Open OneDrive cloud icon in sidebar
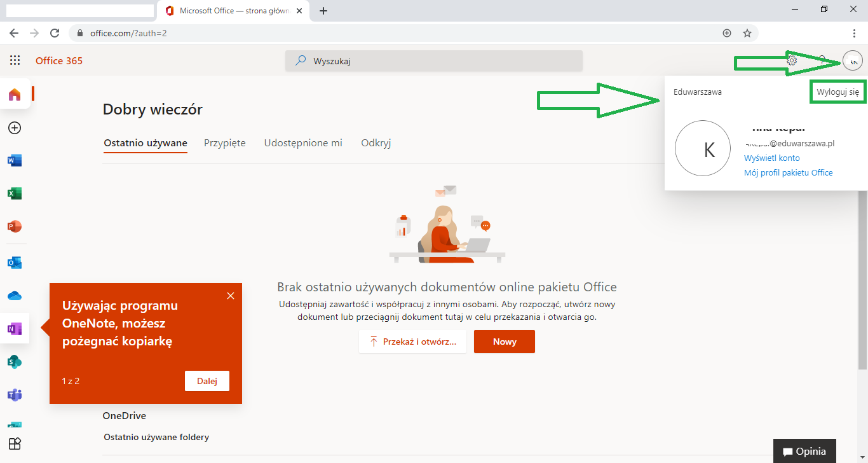 click(14, 296)
